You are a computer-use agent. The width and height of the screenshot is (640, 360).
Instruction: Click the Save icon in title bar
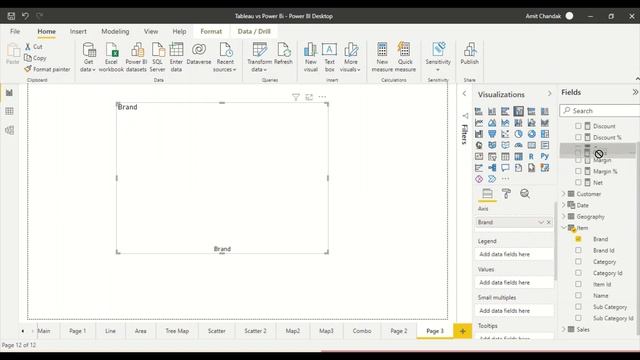(x=11, y=16)
